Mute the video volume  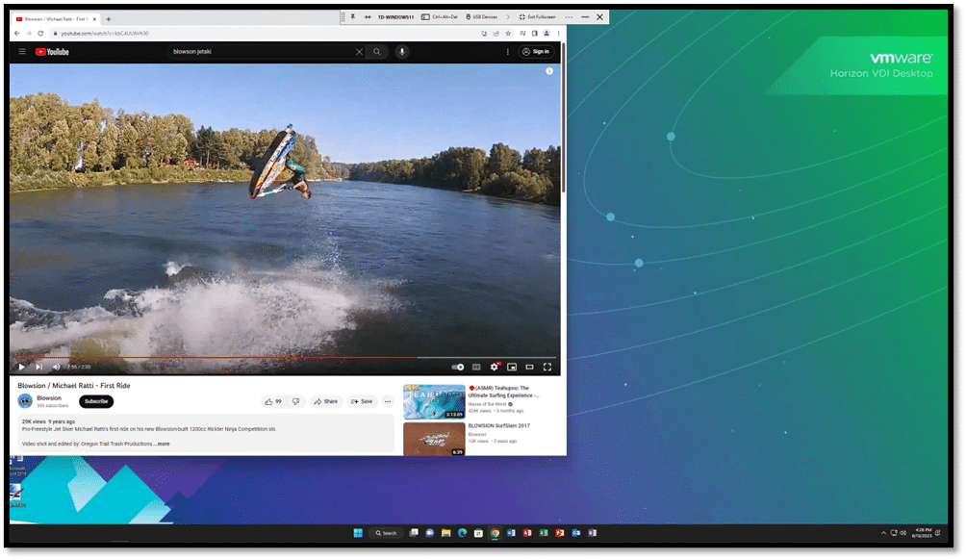56,368
